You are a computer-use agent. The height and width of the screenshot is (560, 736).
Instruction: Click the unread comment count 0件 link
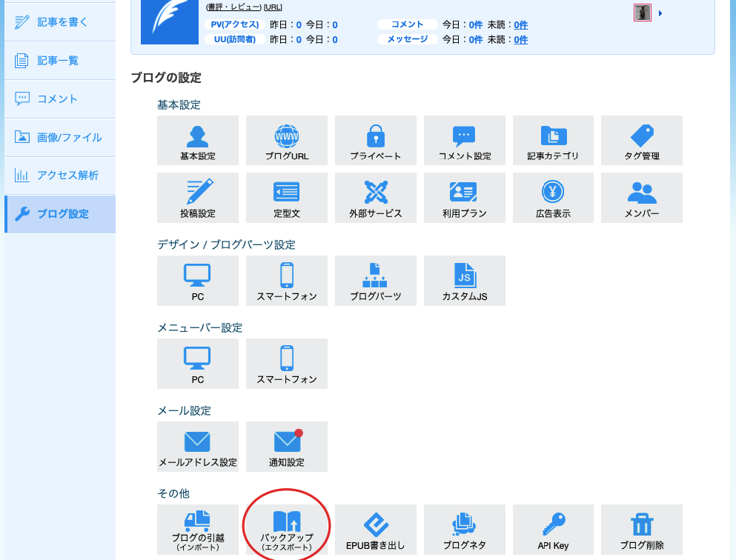520,25
